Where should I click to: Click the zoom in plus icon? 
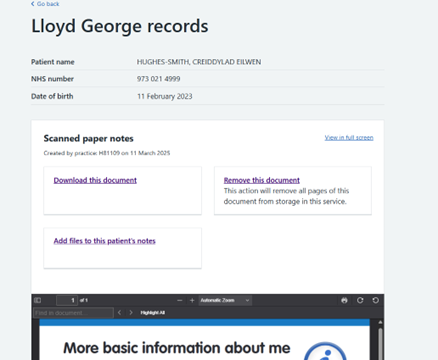click(192, 300)
